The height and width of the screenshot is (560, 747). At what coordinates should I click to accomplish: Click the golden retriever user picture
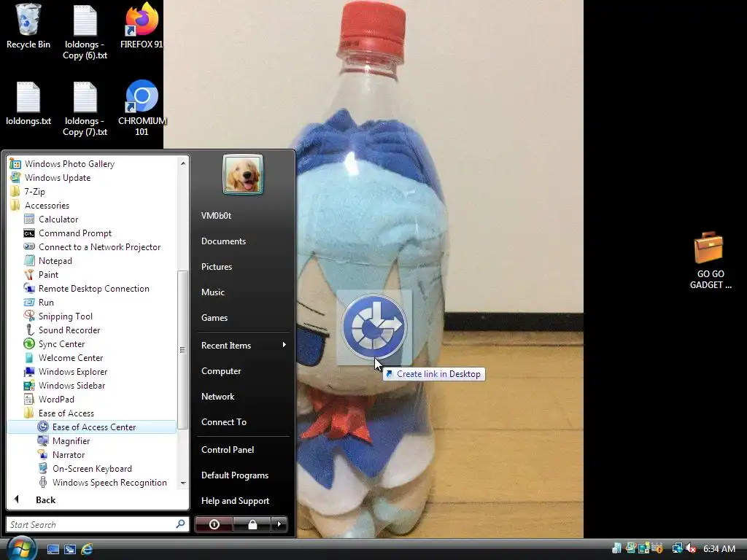click(242, 174)
